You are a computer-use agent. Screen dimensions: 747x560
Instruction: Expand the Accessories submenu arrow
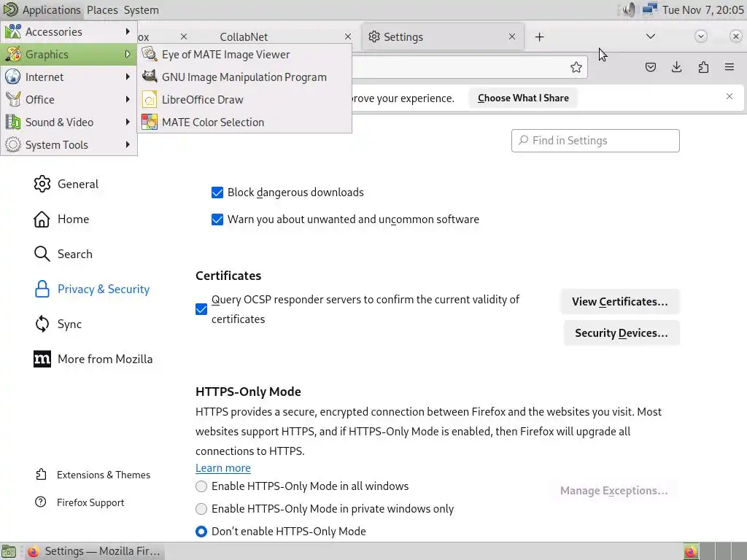pyautogui.click(x=127, y=31)
